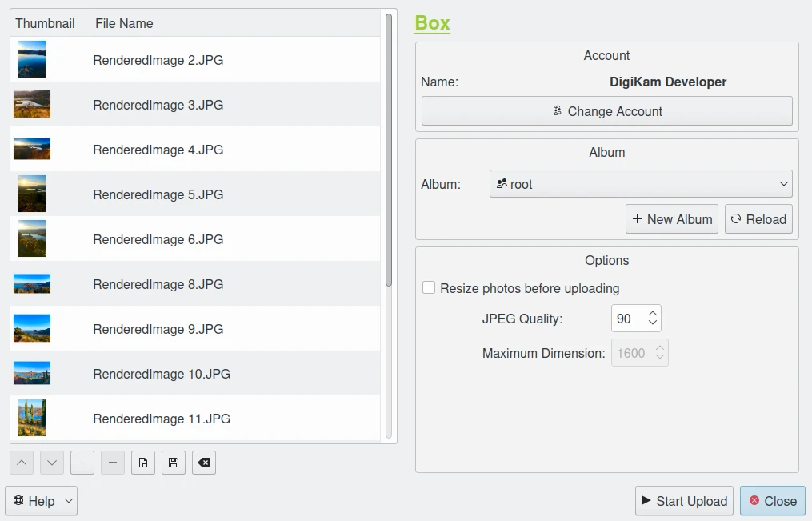Create a New Album
Image resolution: width=812 pixels, height=521 pixels.
pyautogui.click(x=672, y=219)
